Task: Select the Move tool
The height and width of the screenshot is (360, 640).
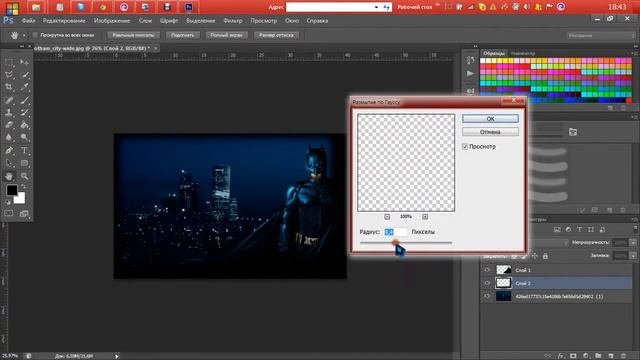Action: 24,62
